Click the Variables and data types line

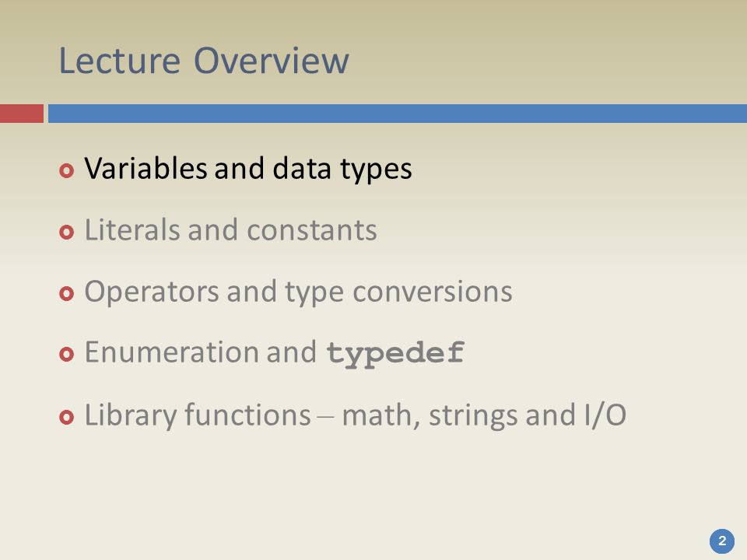tap(248, 169)
